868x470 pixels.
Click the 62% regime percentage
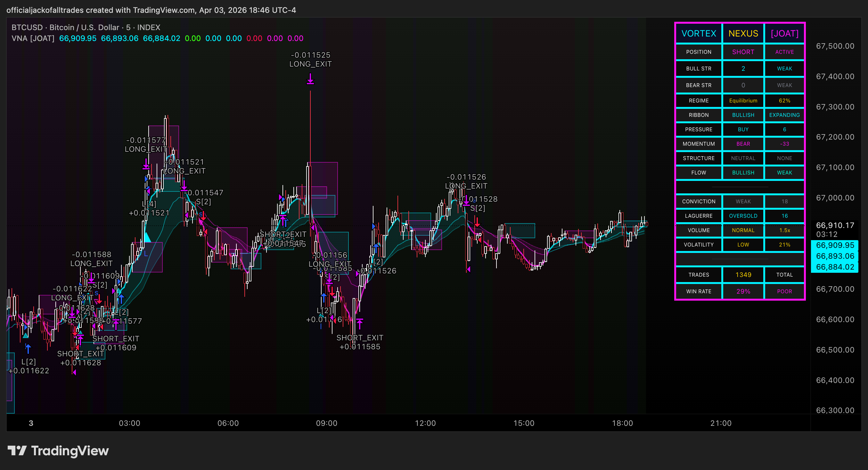(x=784, y=101)
